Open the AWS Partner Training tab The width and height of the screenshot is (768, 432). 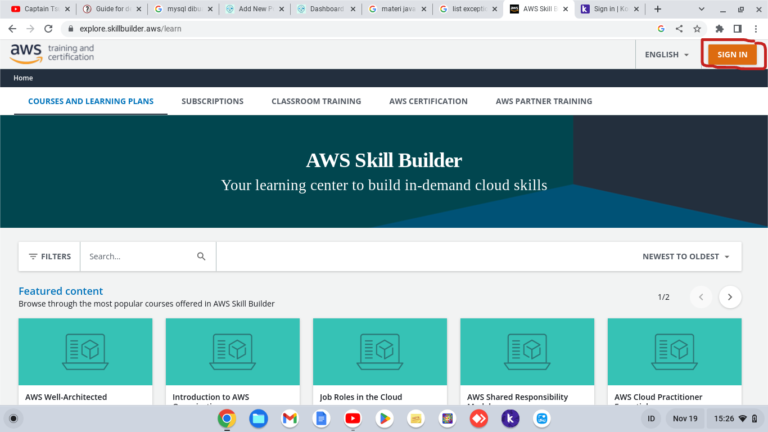pyautogui.click(x=544, y=101)
